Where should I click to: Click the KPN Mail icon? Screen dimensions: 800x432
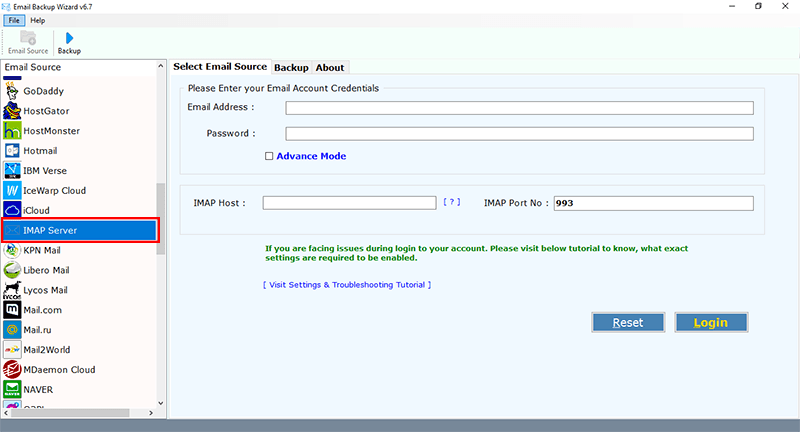point(12,250)
